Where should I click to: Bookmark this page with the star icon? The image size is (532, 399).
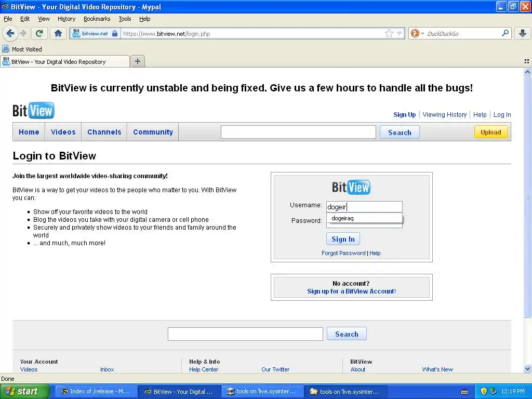point(389,33)
